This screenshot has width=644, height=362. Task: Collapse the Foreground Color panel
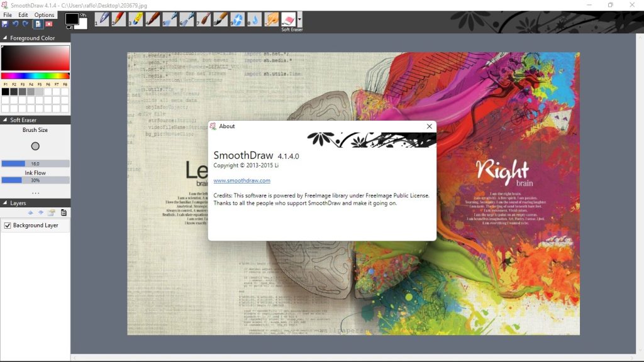click(x=5, y=37)
